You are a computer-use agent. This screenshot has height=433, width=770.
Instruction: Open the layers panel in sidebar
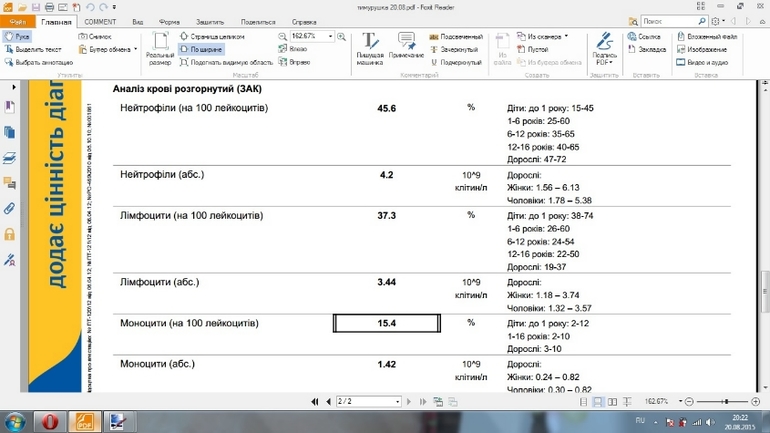10,158
